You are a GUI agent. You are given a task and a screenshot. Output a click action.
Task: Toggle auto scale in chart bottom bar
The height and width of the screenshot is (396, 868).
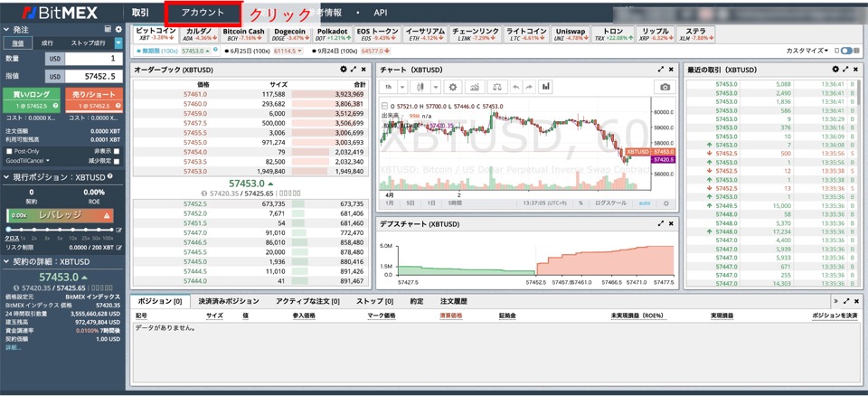click(645, 203)
